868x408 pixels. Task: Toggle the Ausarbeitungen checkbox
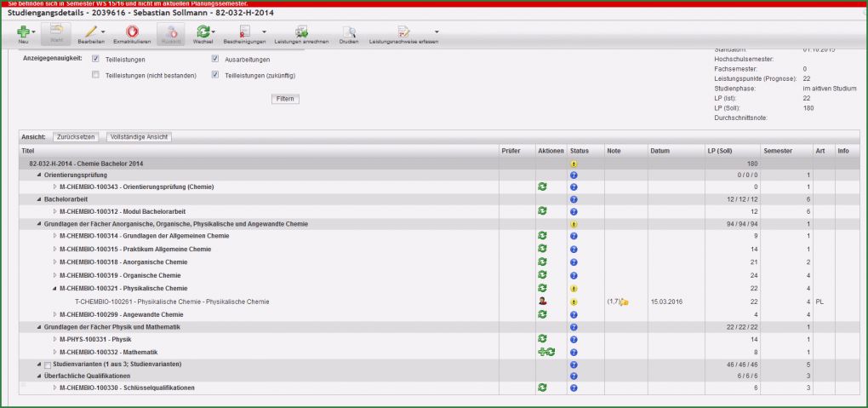[215, 60]
